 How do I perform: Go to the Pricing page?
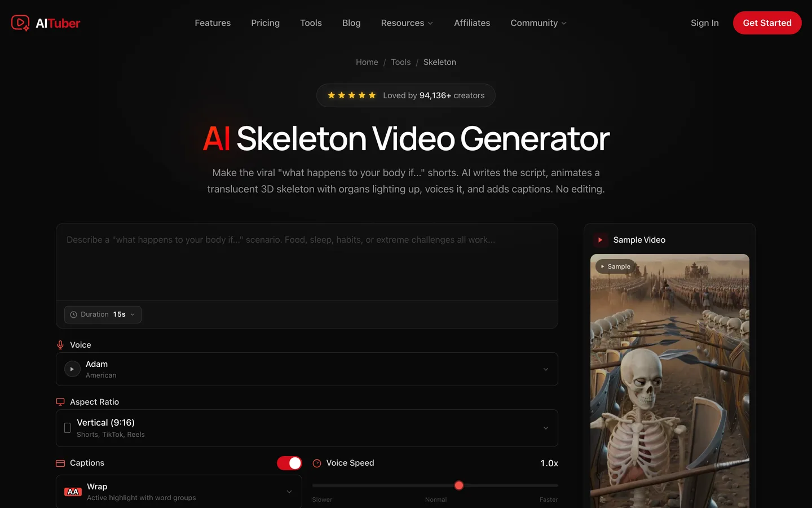pos(265,23)
